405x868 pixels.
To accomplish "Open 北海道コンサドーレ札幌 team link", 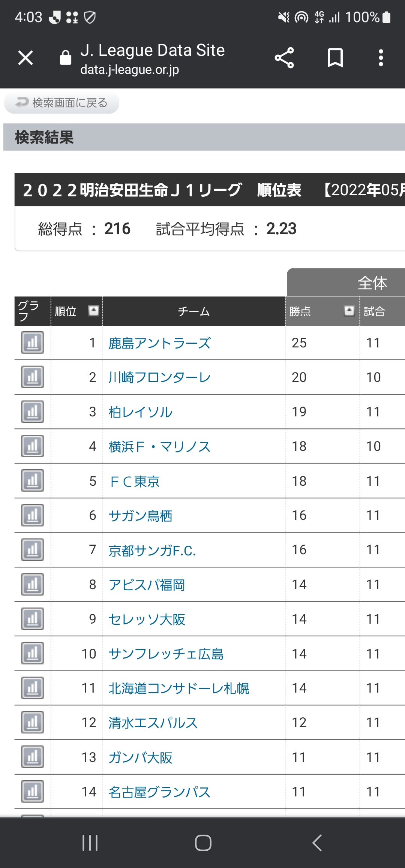I will [178, 688].
